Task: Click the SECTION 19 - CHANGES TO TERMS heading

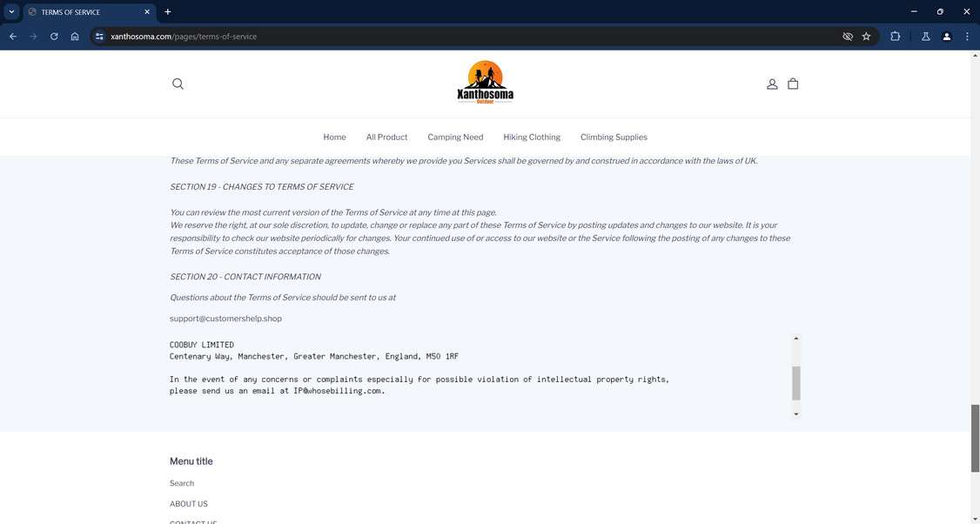Action: point(262,186)
